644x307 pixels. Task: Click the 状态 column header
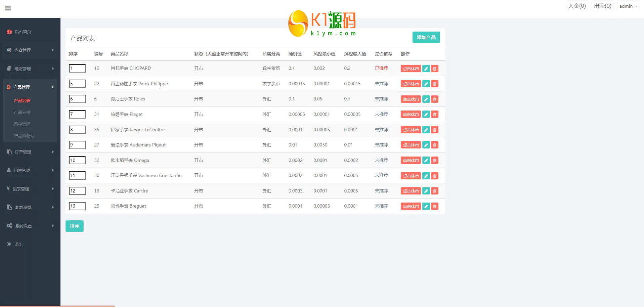pos(221,54)
